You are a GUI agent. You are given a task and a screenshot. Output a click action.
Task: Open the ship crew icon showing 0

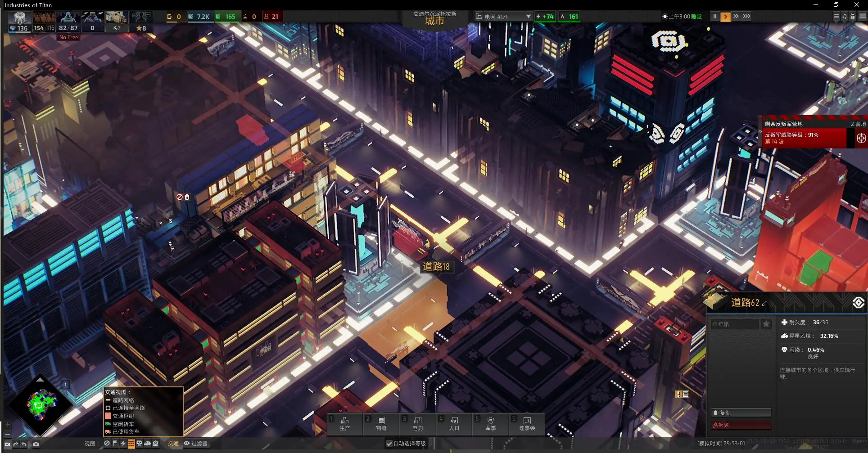[x=92, y=21]
